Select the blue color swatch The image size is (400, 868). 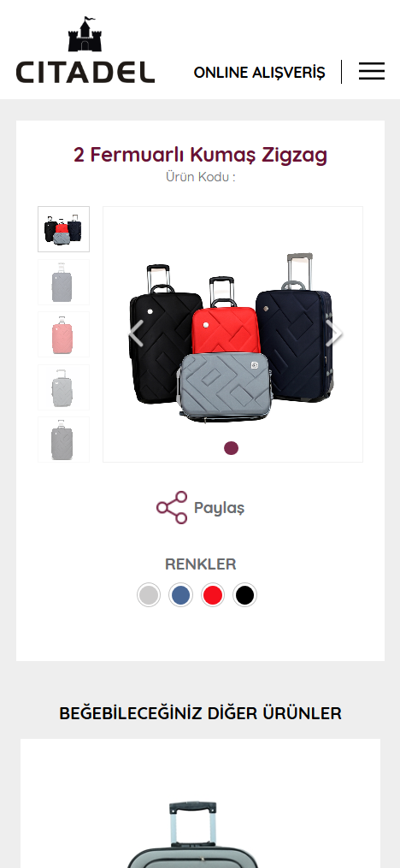pos(181,595)
